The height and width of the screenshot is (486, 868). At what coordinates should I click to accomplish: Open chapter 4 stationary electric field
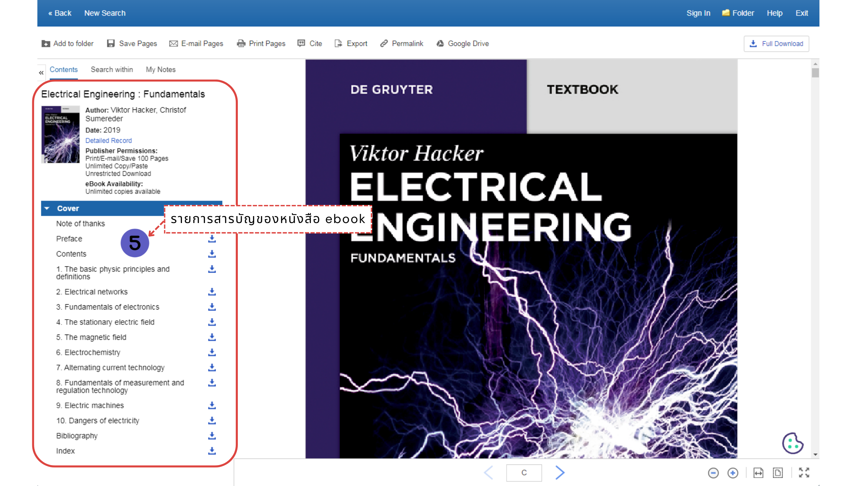pos(105,322)
